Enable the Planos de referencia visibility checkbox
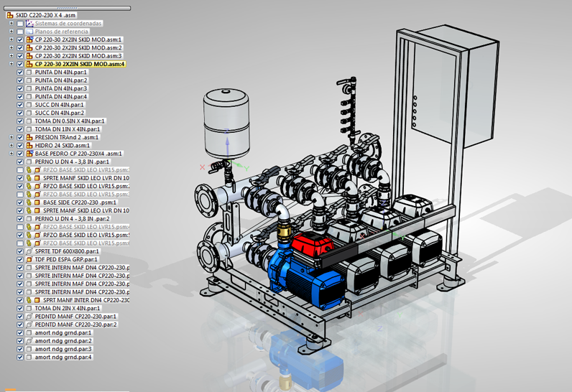The image size is (572, 392). [x=20, y=32]
